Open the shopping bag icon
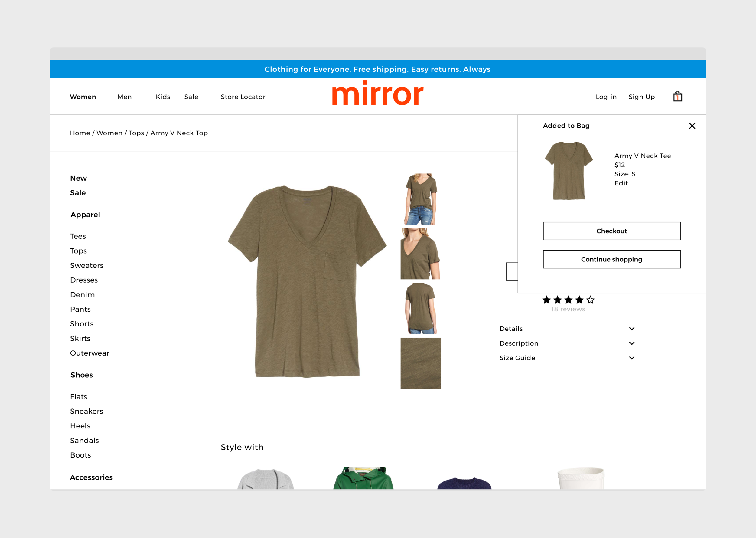756x538 pixels. click(x=678, y=97)
